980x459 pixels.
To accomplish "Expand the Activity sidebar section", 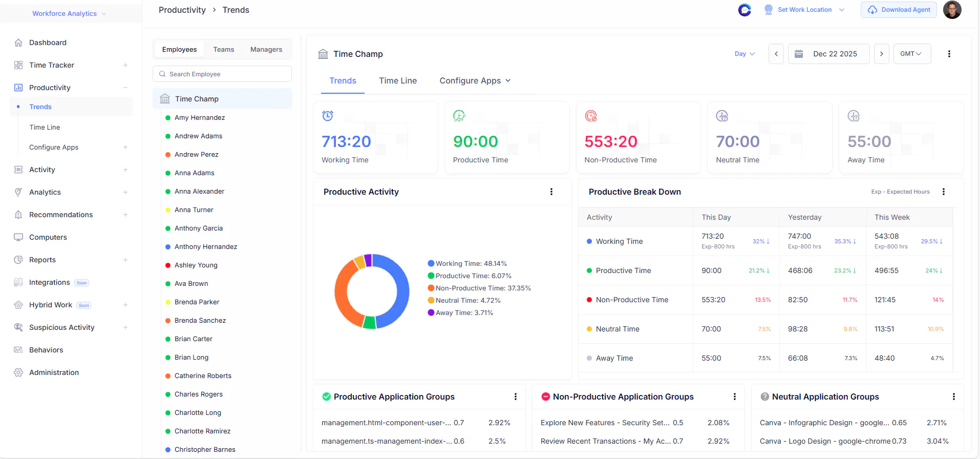I will pyautogui.click(x=125, y=170).
